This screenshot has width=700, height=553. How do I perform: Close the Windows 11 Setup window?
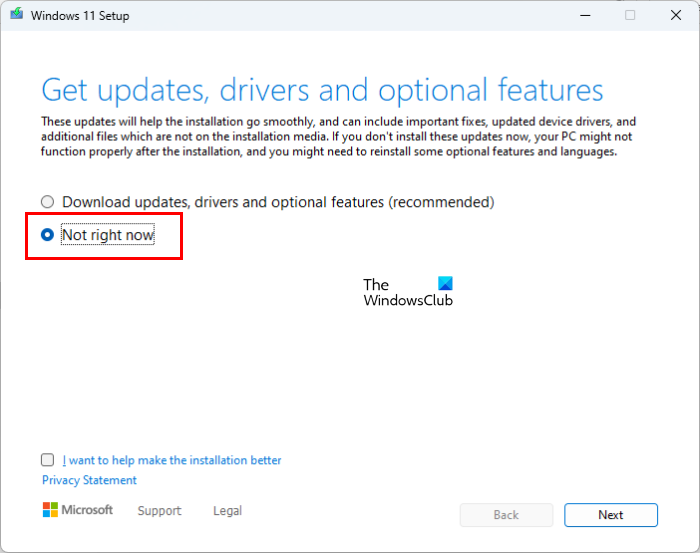pos(676,15)
